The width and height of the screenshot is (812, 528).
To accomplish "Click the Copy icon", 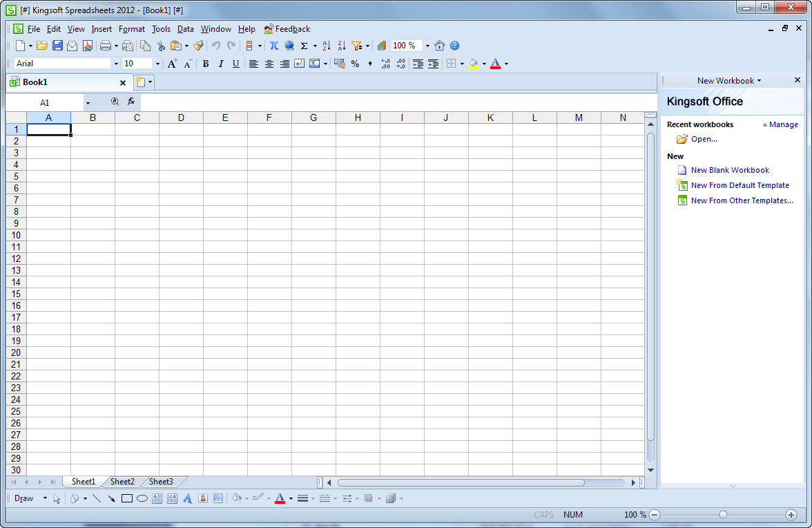I will 146,46.
